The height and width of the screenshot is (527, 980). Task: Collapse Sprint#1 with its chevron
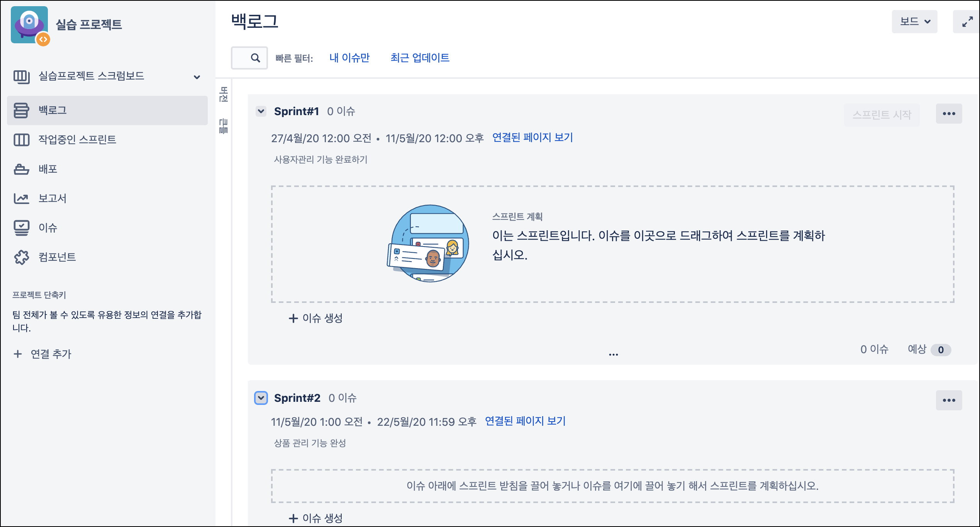click(261, 111)
